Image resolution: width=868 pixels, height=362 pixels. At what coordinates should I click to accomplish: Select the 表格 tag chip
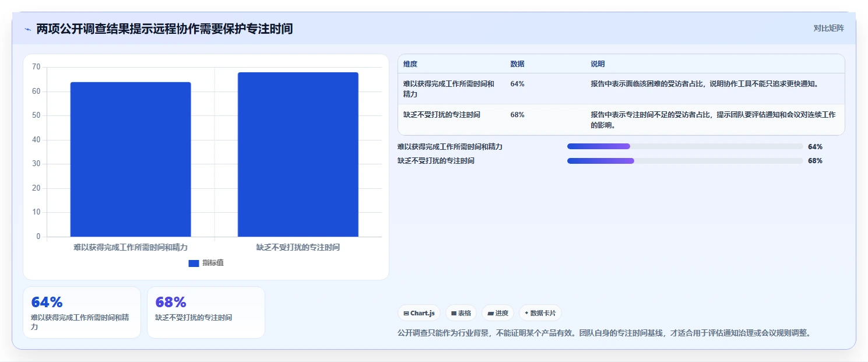click(x=461, y=313)
